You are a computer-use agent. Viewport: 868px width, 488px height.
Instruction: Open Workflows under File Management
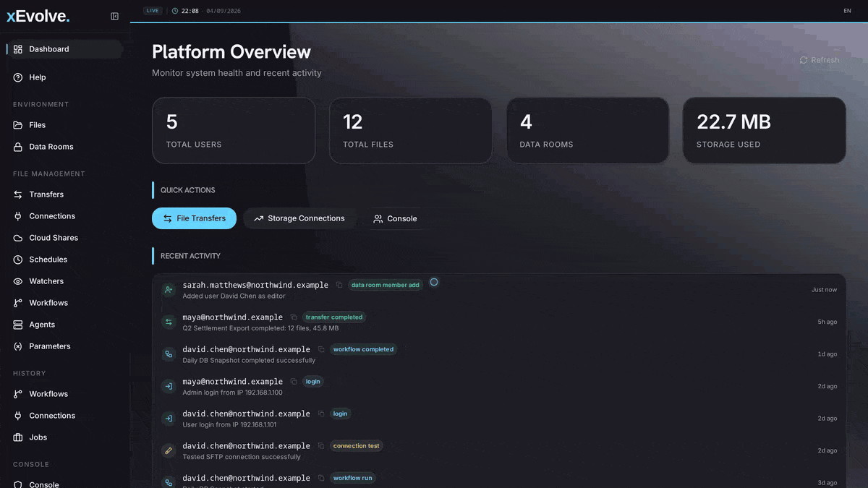(x=64, y=303)
